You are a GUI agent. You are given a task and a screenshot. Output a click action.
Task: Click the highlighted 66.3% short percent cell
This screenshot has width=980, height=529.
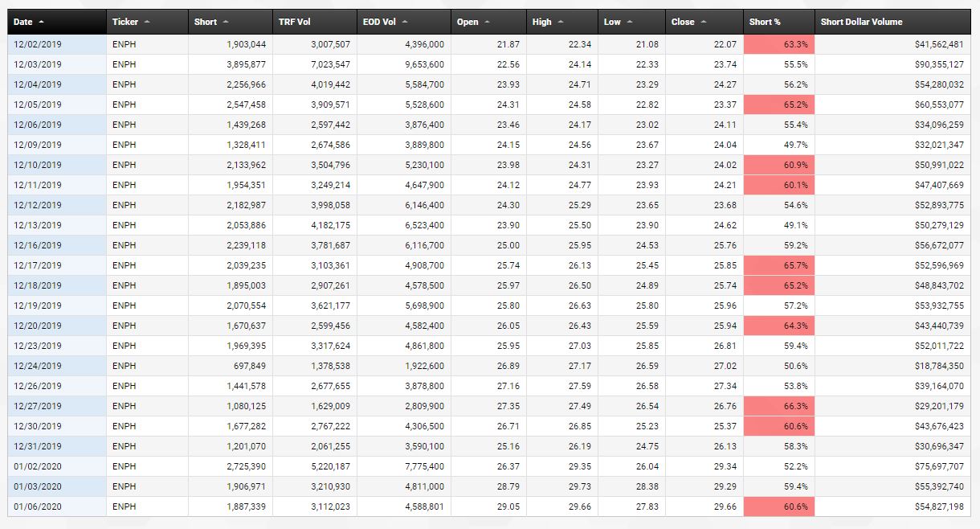(778, 406)
